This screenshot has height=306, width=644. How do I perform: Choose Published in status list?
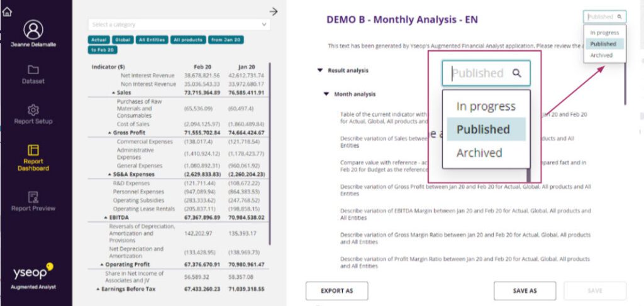pos(604,44)
